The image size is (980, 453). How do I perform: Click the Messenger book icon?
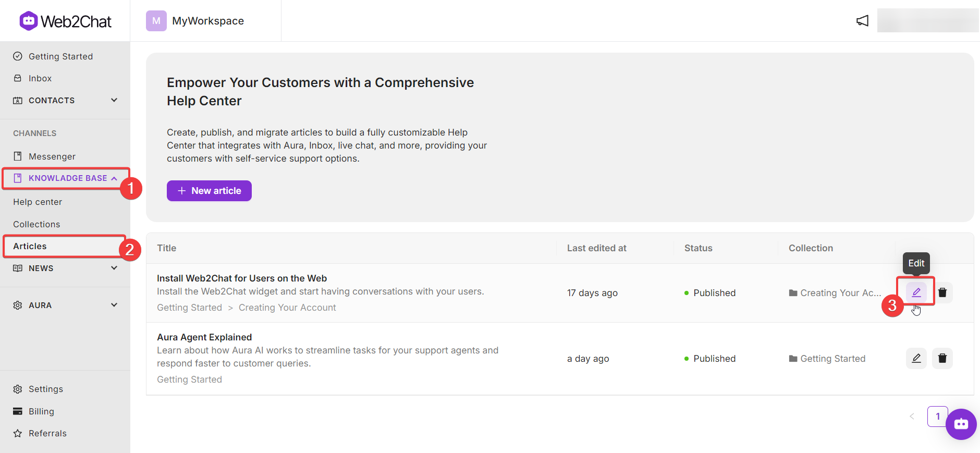(x=18, y=156)
